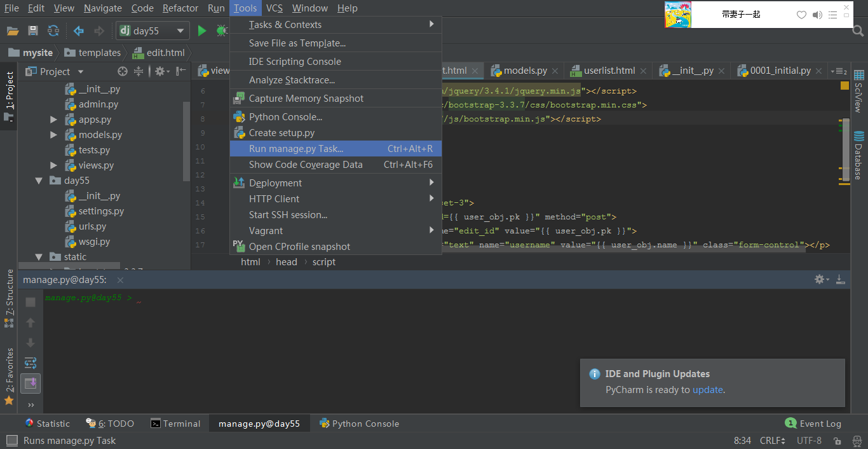Open the Vagrant submenu

336,231
